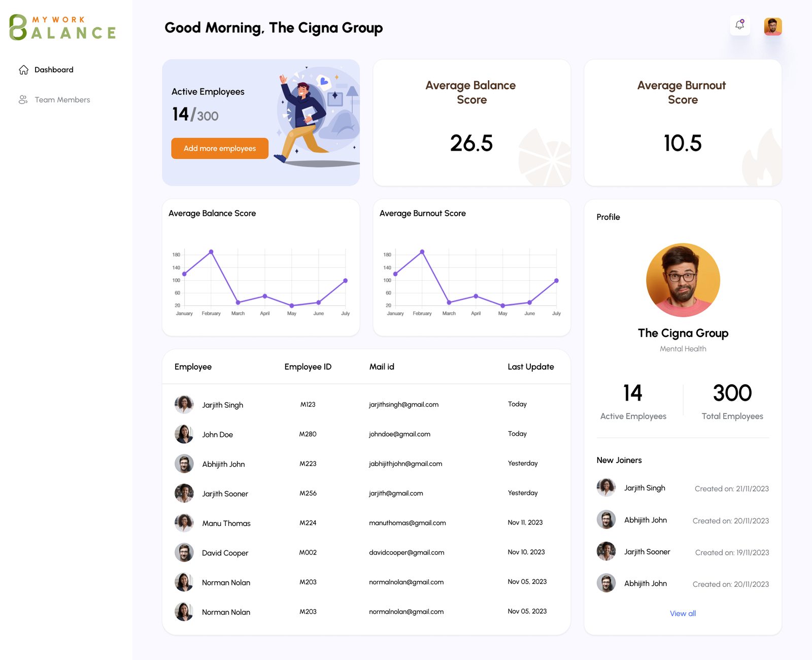Image resolution: width=812 pixels, height=660 pixels.
Task: Click email johndoe@gmail.com
Action: pos(399,434)
